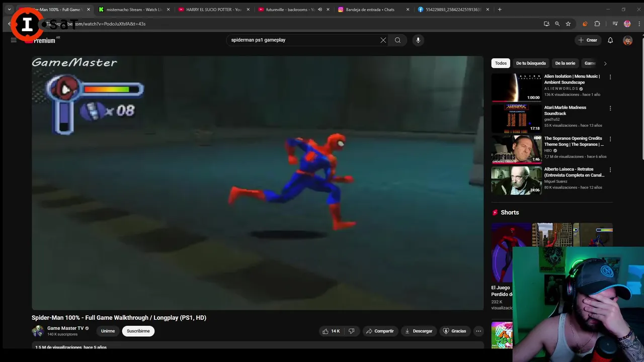Start voice search with the microphone
This screenshot has height=362, width=644.
(418, 40)
